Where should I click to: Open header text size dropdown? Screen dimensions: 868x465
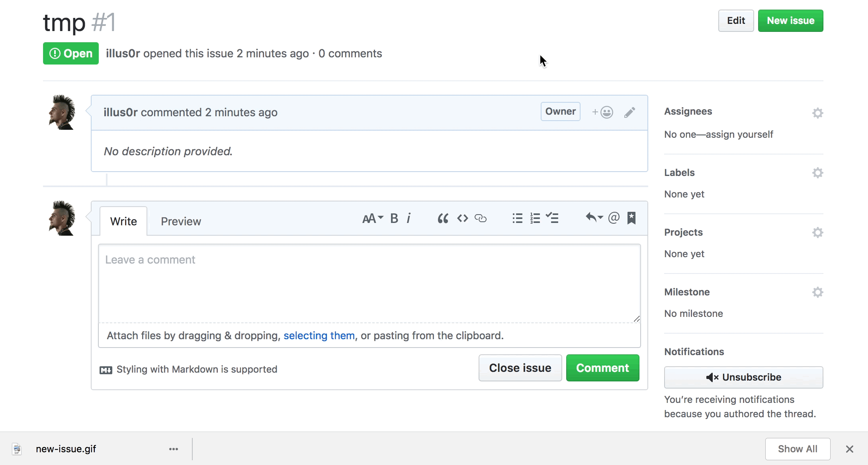pyautogui.click(x=372, y=218)
